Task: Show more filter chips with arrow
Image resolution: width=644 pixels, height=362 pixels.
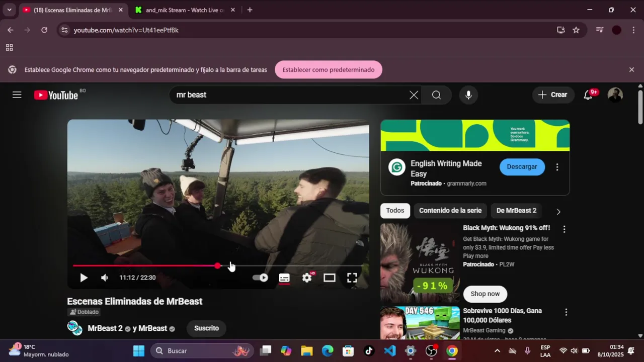Action: [x=558, y=212]
